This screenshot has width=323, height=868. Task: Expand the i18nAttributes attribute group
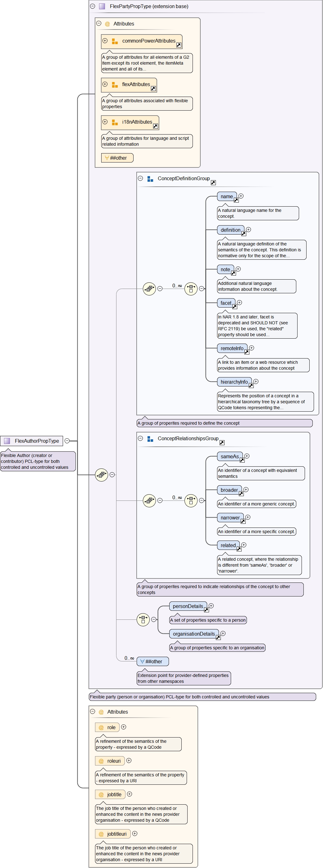click(x=105, y=122)
